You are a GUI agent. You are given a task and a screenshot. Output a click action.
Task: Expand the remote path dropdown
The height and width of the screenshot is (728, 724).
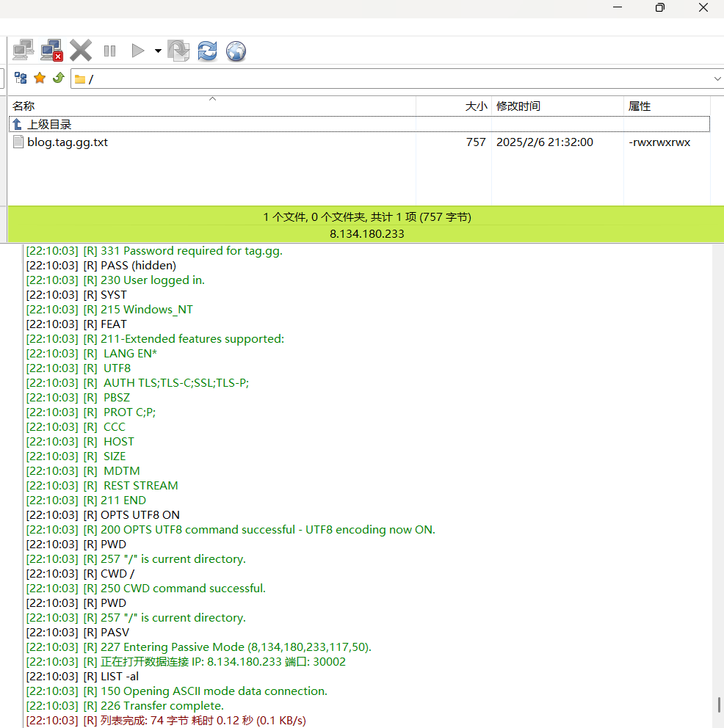[717, 79]
